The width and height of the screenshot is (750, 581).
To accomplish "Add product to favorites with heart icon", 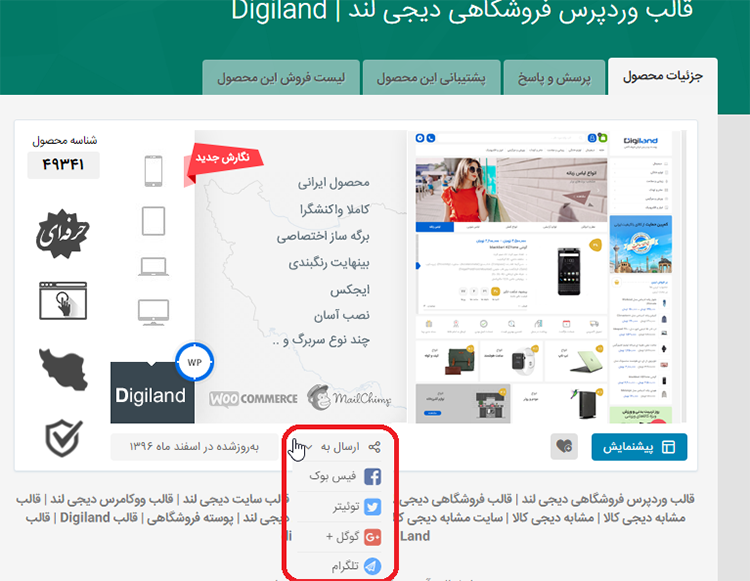I will 564,447.
